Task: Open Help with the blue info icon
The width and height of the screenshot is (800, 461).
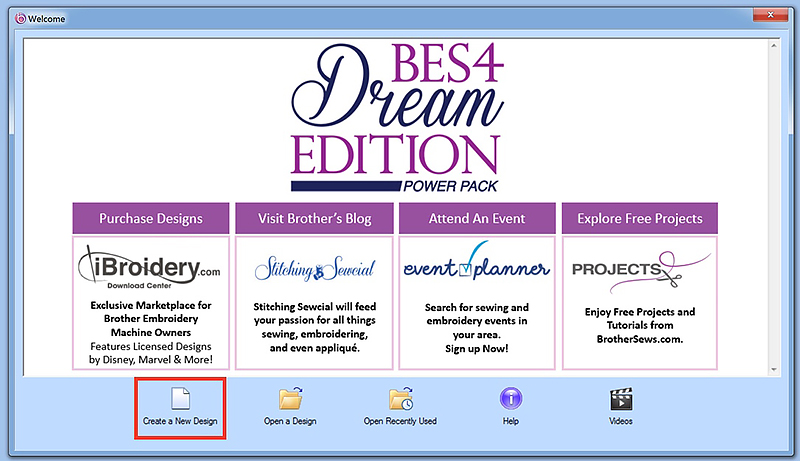Action: (510, 399)
